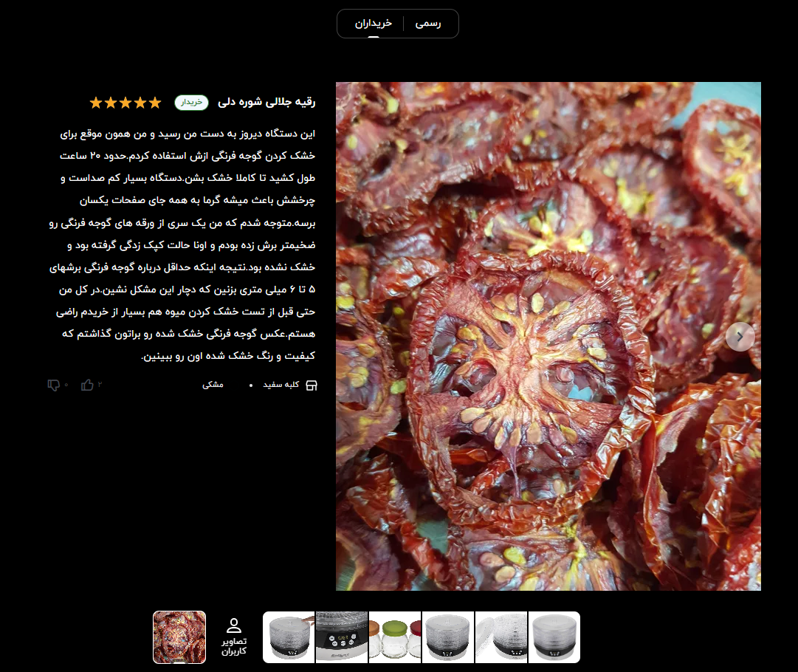This screenshot has height=672, width=798.
Task: Go to next image with the arrow
Action: 740,337
